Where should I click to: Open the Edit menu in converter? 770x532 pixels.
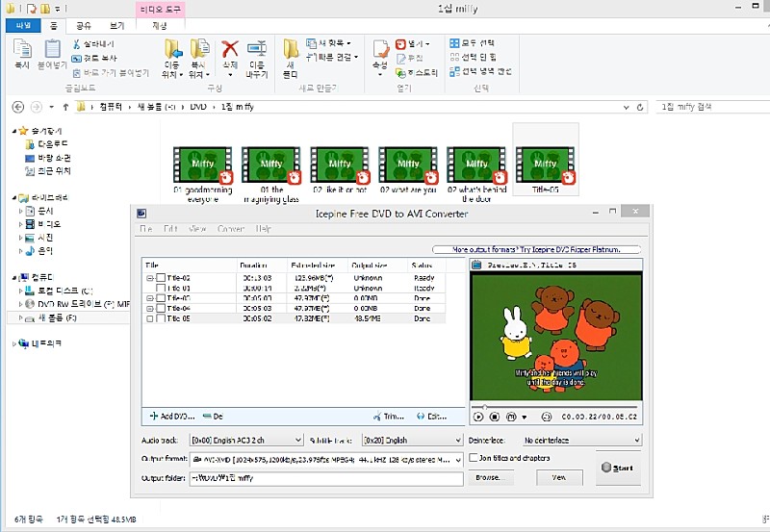(x=170, y=229)
